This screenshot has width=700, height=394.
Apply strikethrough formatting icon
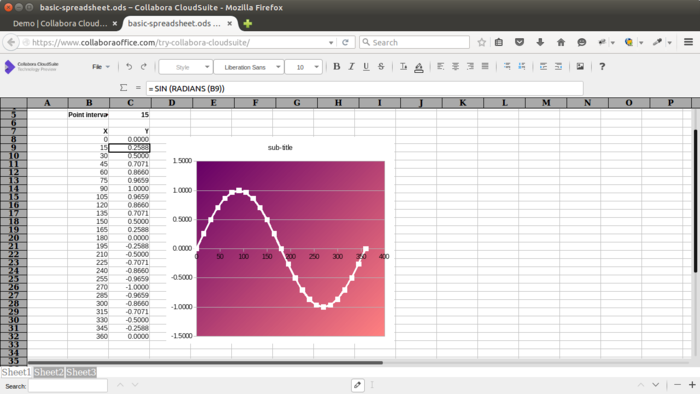click(x=381, y=66)
